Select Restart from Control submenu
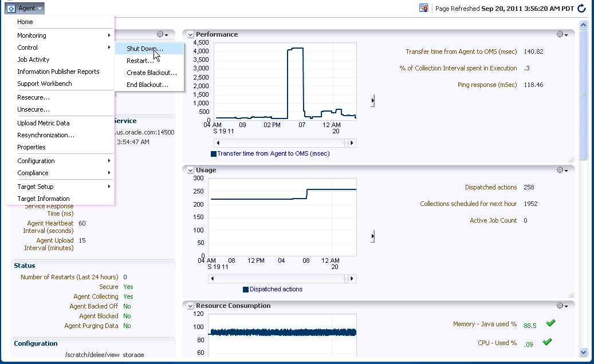 tap(150, 61)
